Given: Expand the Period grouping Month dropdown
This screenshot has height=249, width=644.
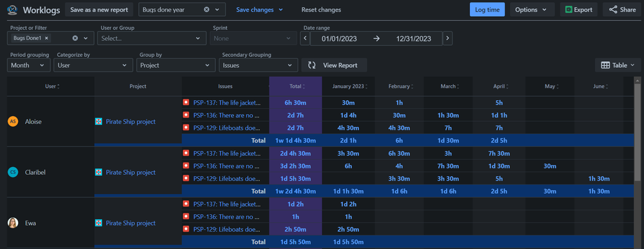Looking at the screenshot, I should pyautogui.click(x=29, y=65).
